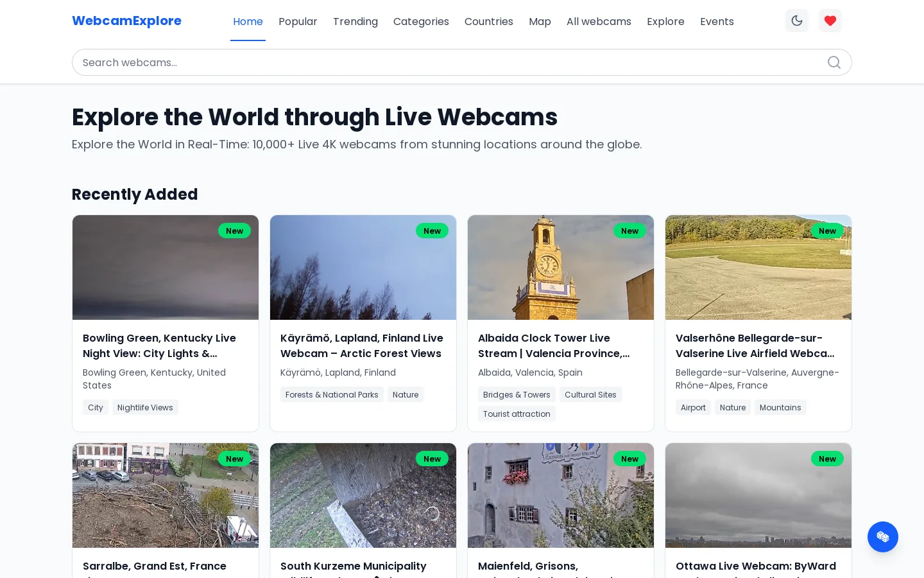Open the South Kurzeme Municipality thumbnail
This screenshot has width=924, height=578.
pos(363,495)
